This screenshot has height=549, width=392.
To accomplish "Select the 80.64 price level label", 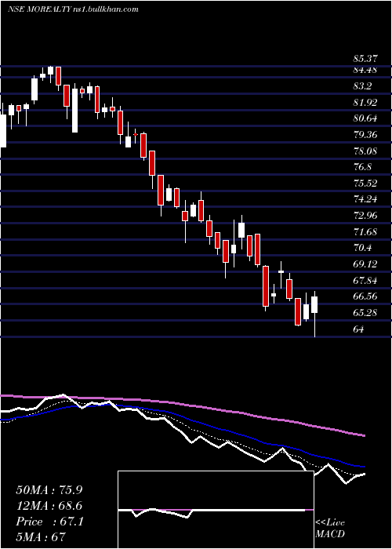I will [x=365, y=118].
